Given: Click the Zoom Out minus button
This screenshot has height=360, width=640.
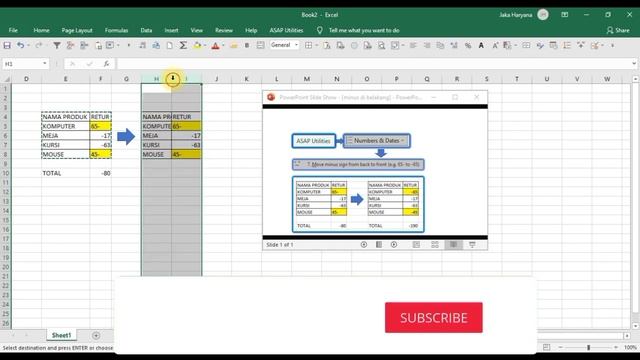Looking at the screenshot, I should [560, 347].
